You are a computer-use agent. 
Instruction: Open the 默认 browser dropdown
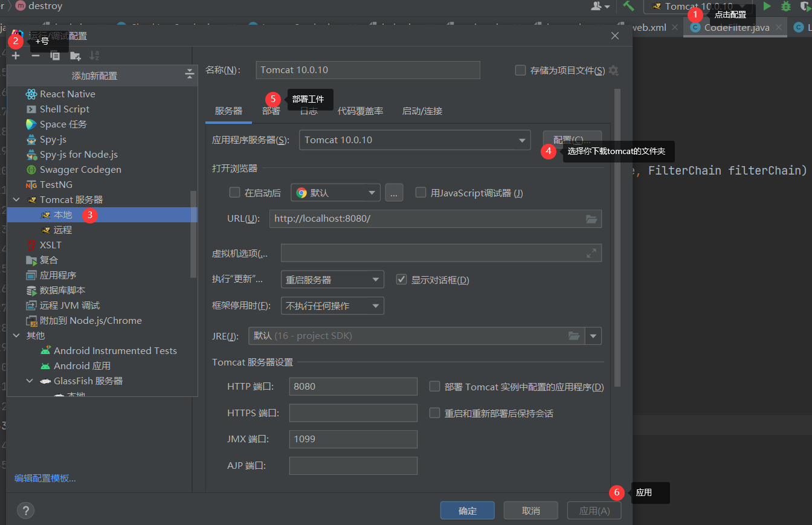click(335, 193)
